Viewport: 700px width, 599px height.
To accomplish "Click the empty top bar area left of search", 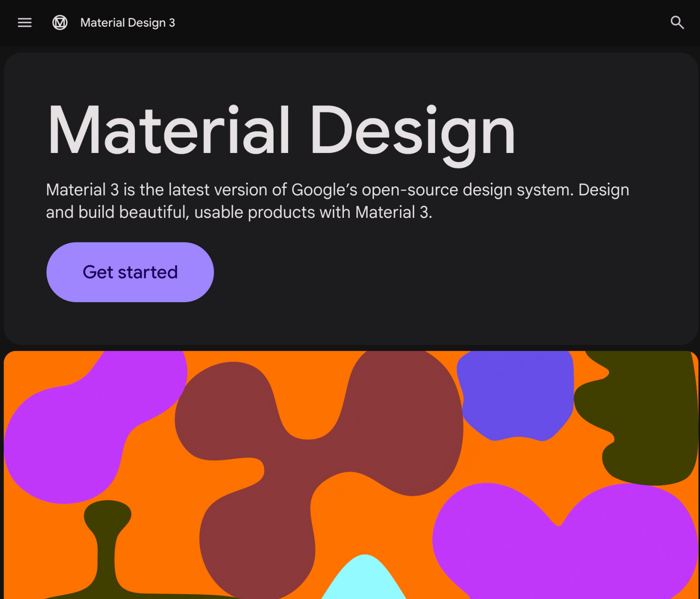I will [x=420, y=22].
